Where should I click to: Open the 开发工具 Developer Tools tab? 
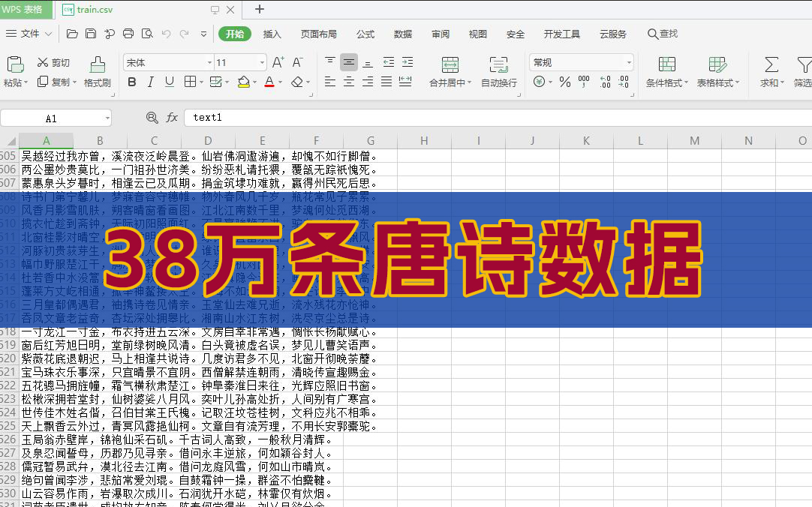tap(562, 34)
